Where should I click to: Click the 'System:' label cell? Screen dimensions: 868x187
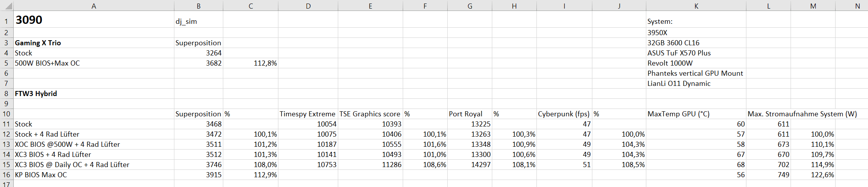click(696, 20)
